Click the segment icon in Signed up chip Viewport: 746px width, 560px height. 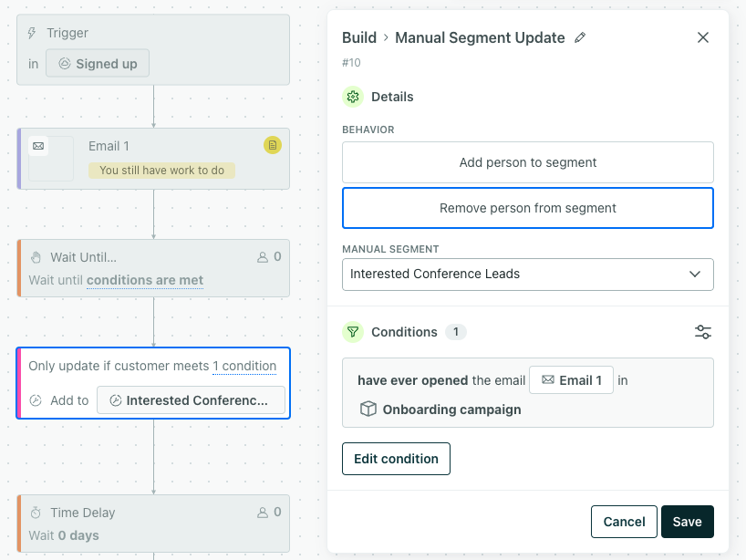click(65, 63)
